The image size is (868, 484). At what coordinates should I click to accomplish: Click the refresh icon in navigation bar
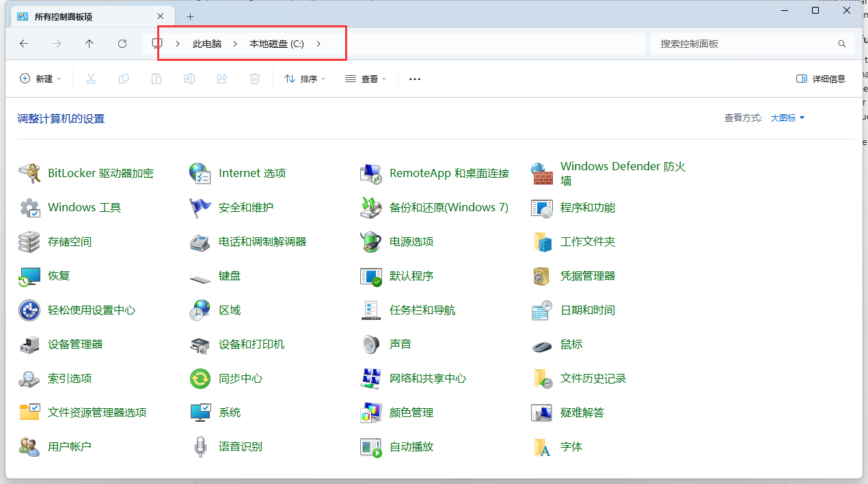pyautogui.click(x=122, y=44)
